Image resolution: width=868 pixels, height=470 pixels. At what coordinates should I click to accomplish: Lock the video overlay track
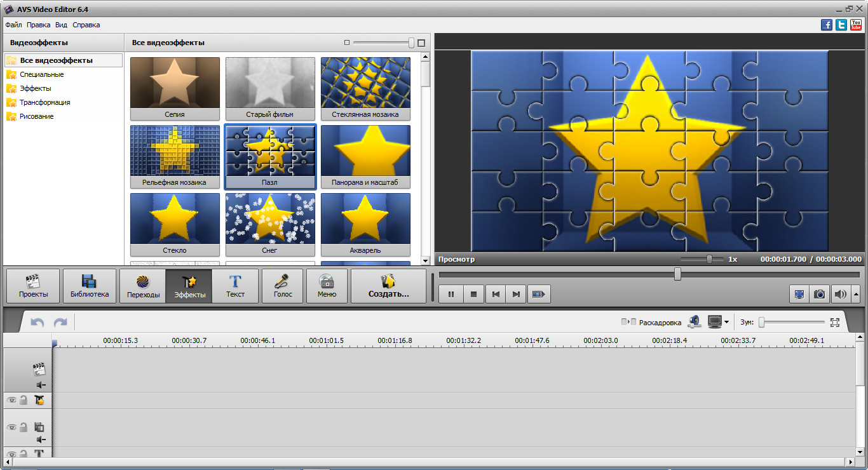(24, 427)
